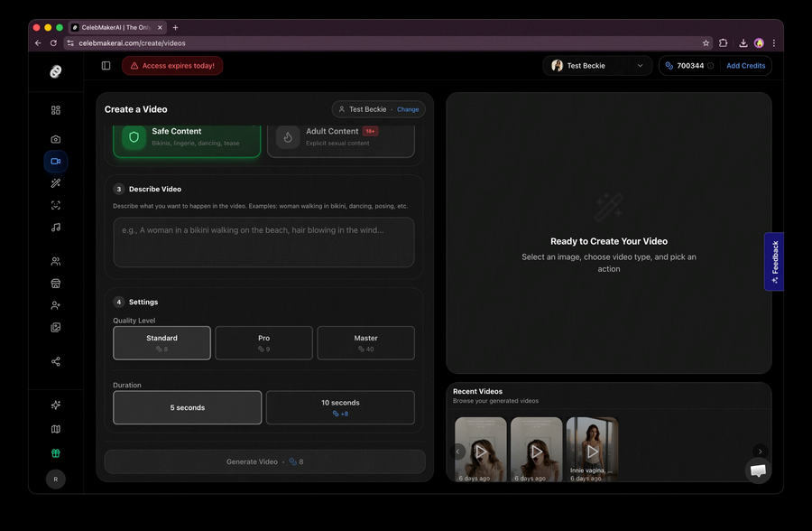
Task: Open the Test Beckie account dropdown
Action: [x=597, y=65]
